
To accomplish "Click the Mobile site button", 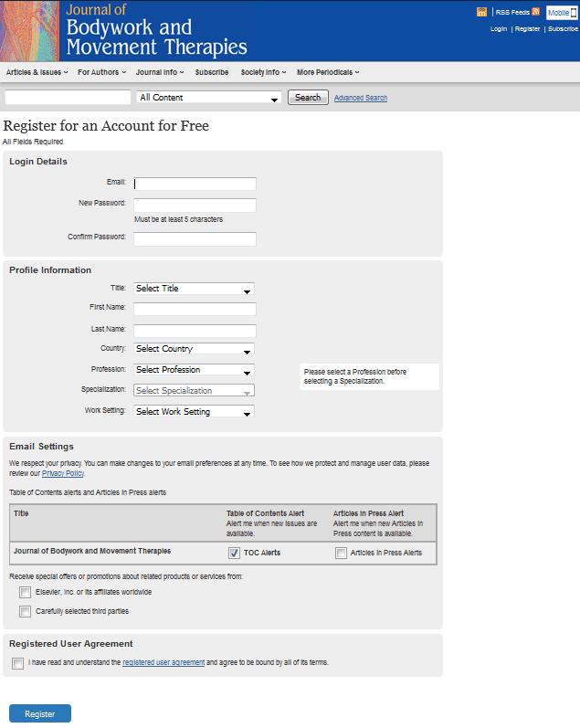I will pyautogui.click(x=562, y=13).
